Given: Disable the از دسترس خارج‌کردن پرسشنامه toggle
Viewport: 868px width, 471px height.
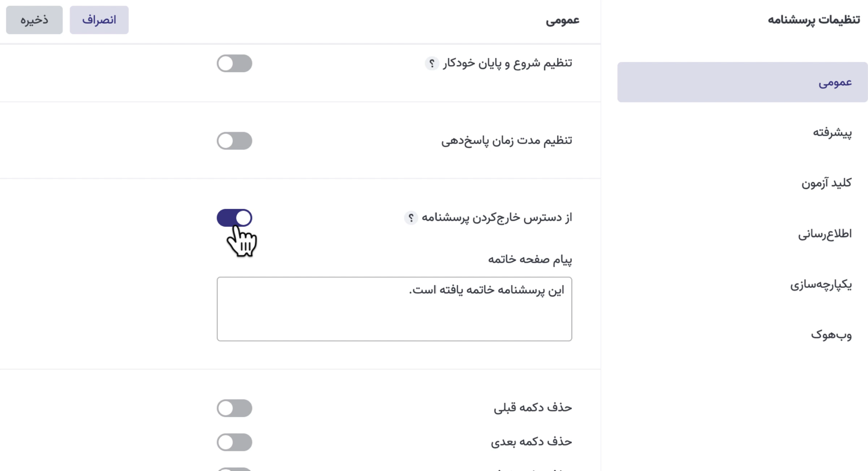Looking at the screenshot, I should point(234,218).
